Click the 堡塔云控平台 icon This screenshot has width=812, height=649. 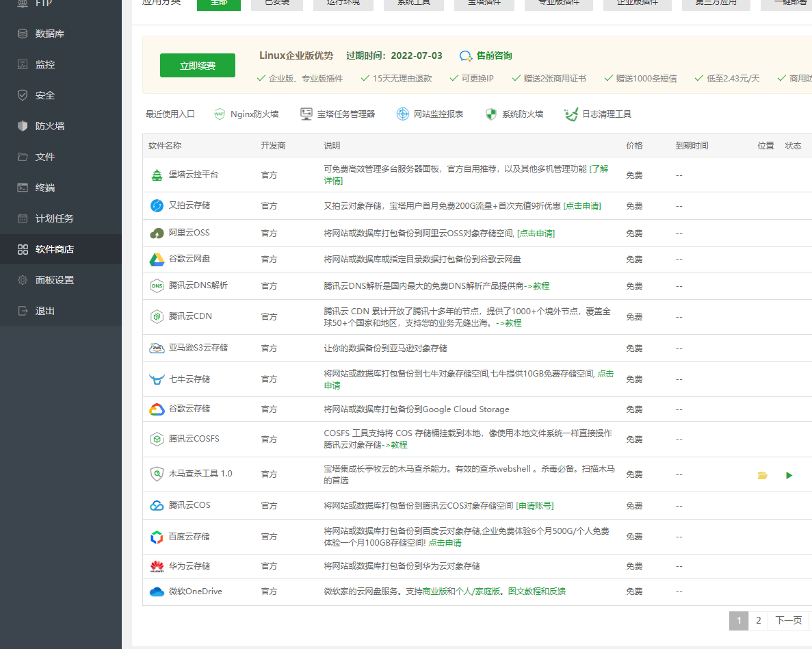click(x=157, y=175)
